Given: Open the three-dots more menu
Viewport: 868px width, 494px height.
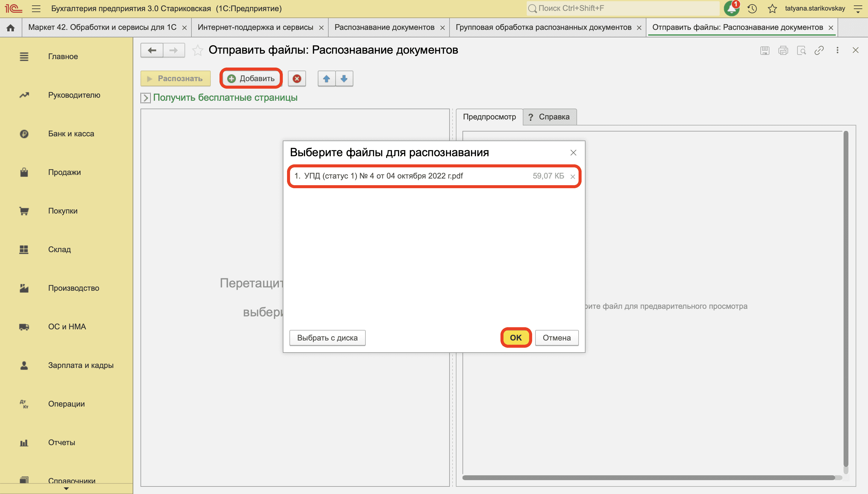Looking at the screenshot, I should coord(838,50).
